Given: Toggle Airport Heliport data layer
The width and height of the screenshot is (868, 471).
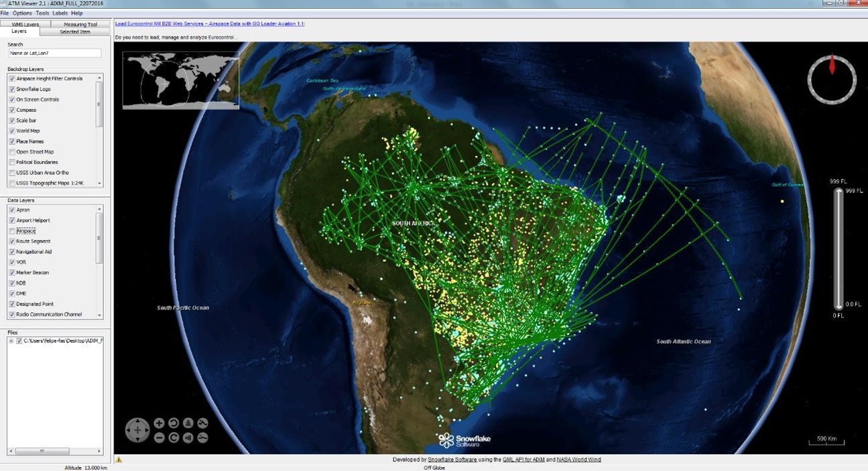Looking at the screenshot, I should point(12,220).
